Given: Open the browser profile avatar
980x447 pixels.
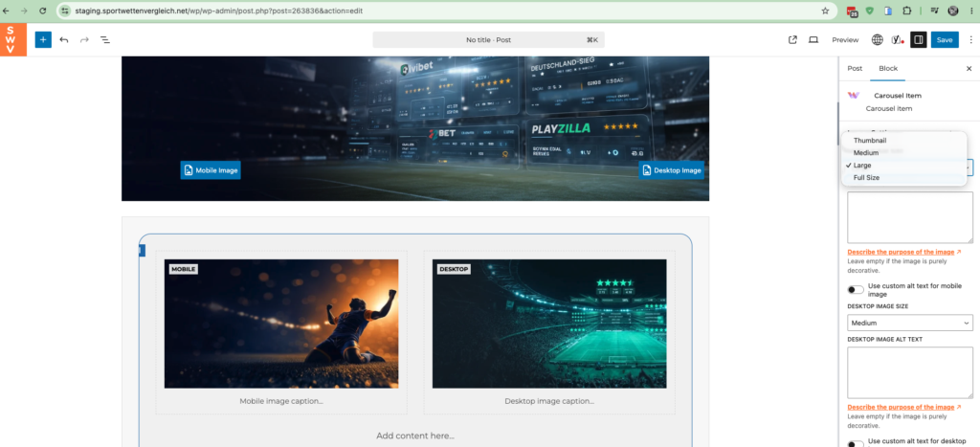Looking at the screenshot, I should [953, 11].
